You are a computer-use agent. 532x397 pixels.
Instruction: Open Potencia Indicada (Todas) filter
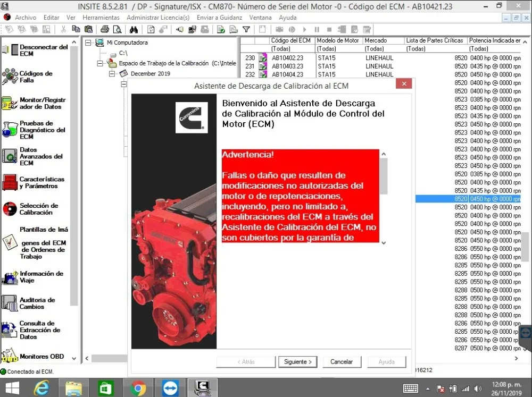pos(495,49)
